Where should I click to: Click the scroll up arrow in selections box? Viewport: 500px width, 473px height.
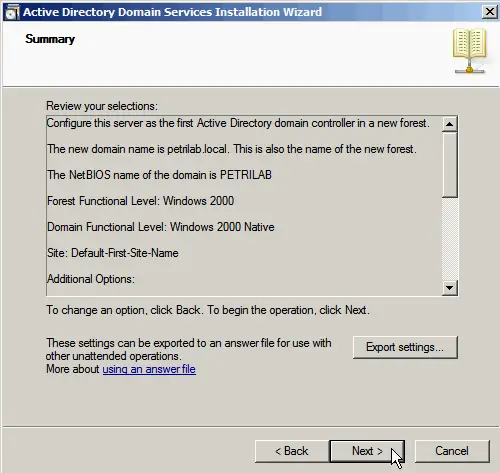(449, 124)
